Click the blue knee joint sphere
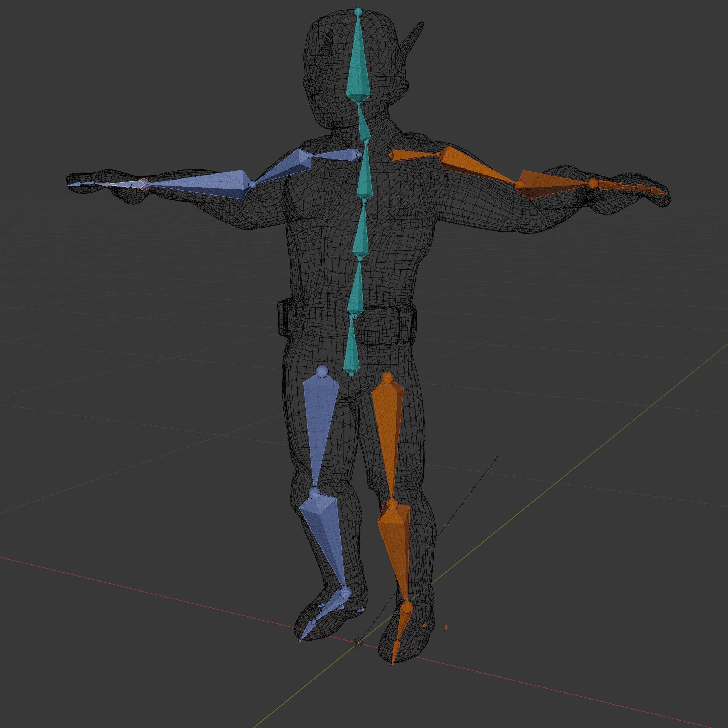This screenshot has height=728, width=728. click(314, 492)
